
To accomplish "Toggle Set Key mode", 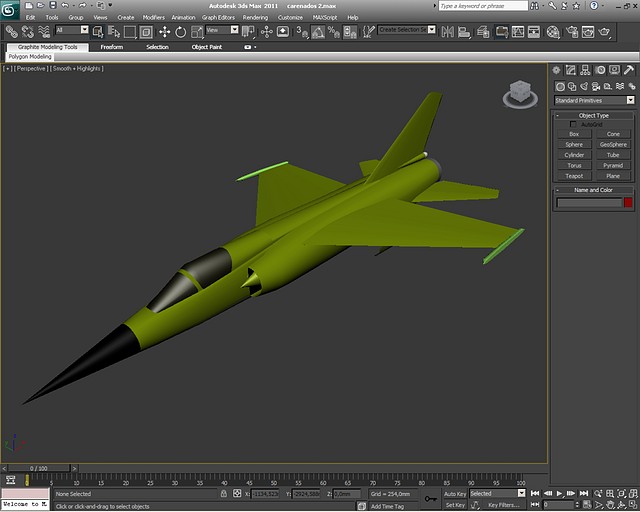I will click(x=455, y=505).
